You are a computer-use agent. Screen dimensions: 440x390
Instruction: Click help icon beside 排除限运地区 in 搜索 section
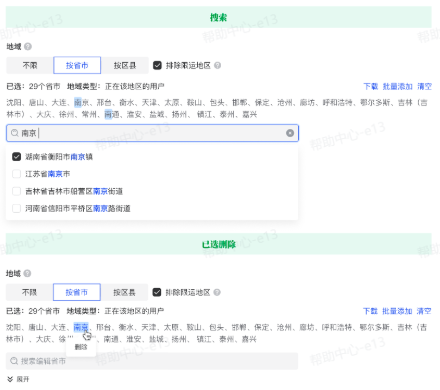(217, 65)
